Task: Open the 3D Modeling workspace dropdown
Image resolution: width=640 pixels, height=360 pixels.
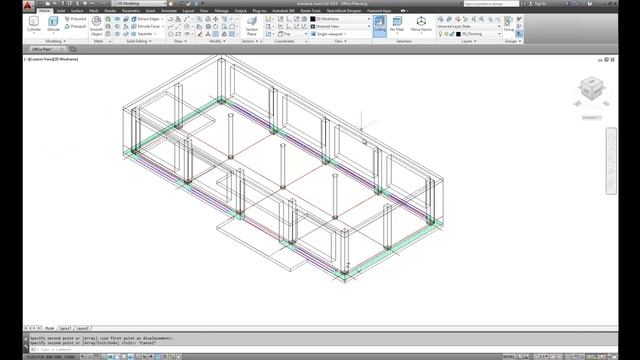Action: (139, 3)
